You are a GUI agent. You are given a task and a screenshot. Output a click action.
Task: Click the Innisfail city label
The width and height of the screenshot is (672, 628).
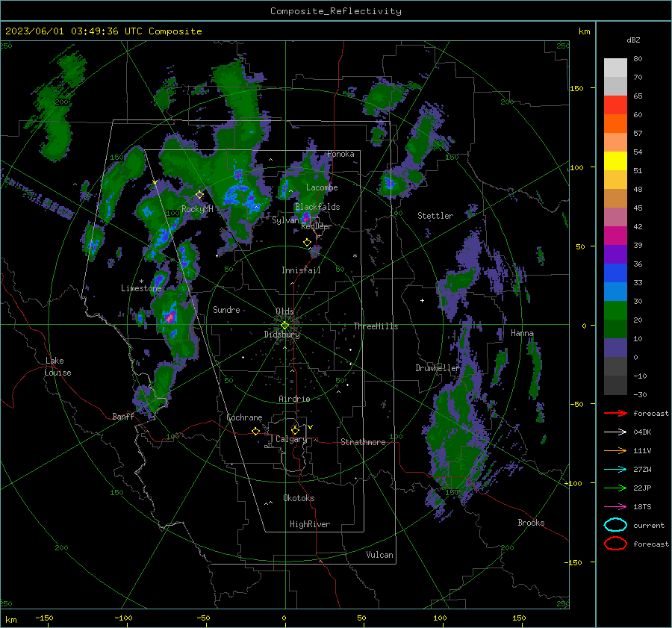coord(301,270)
